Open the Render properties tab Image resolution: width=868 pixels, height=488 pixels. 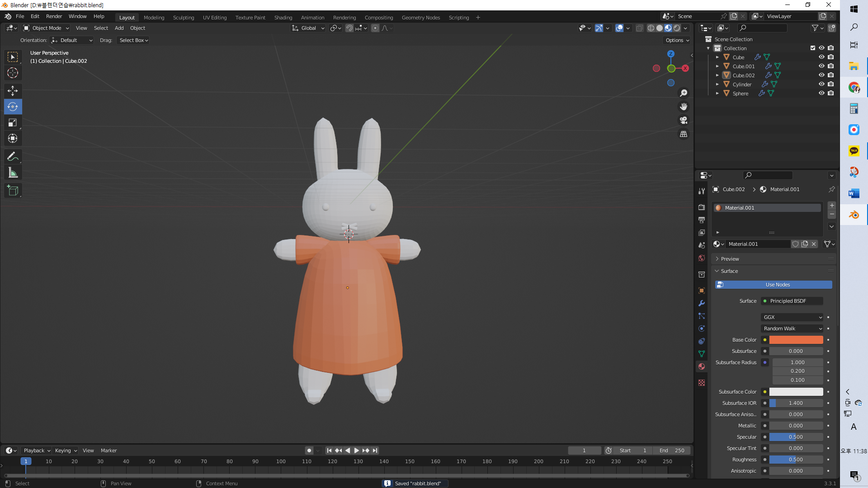coord(702,207)
